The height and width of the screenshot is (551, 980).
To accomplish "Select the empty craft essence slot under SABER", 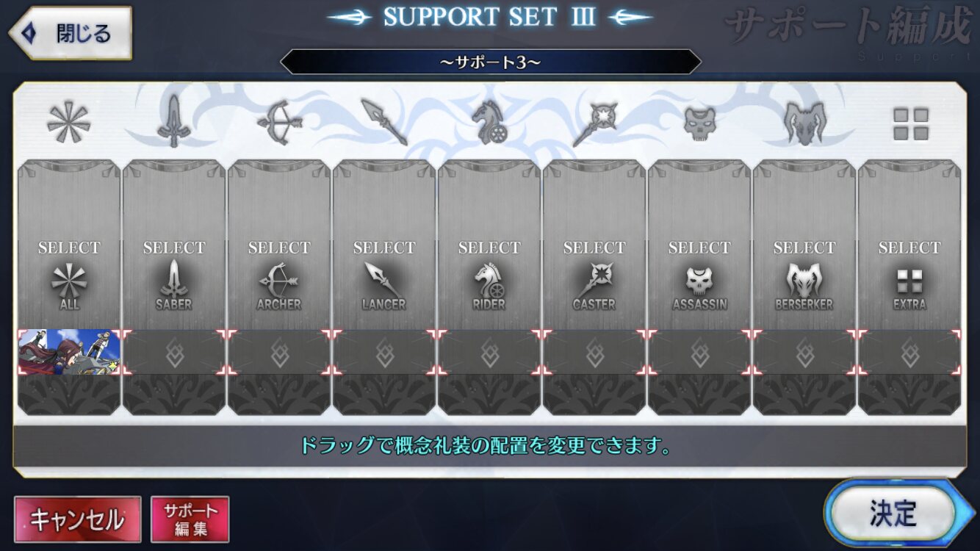I will tap(174, 352).
